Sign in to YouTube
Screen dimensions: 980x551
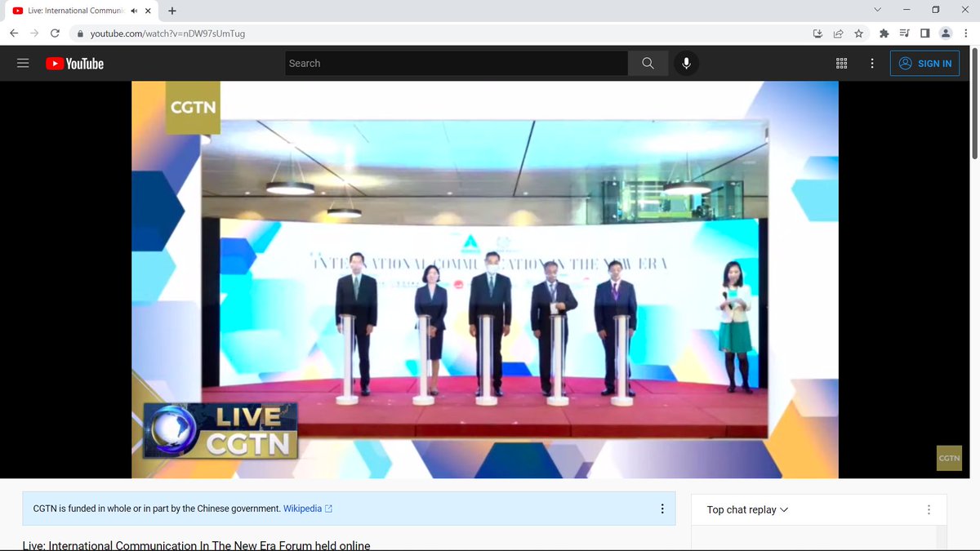924,64
